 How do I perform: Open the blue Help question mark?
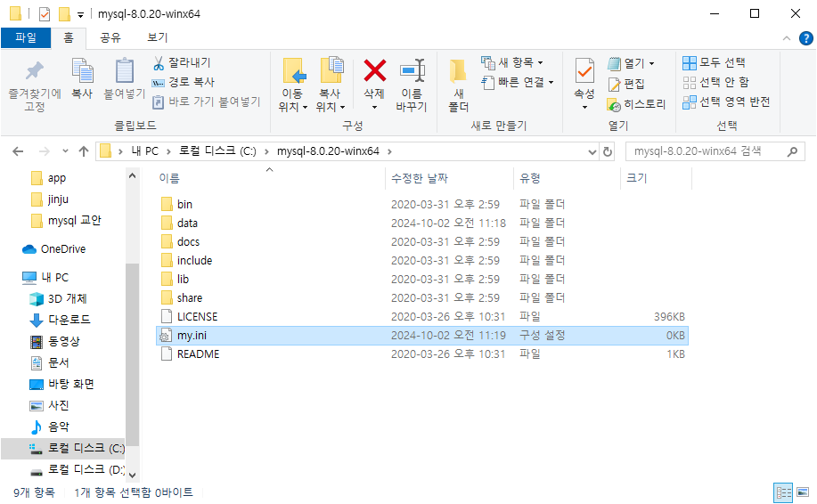tap(806, 38)
